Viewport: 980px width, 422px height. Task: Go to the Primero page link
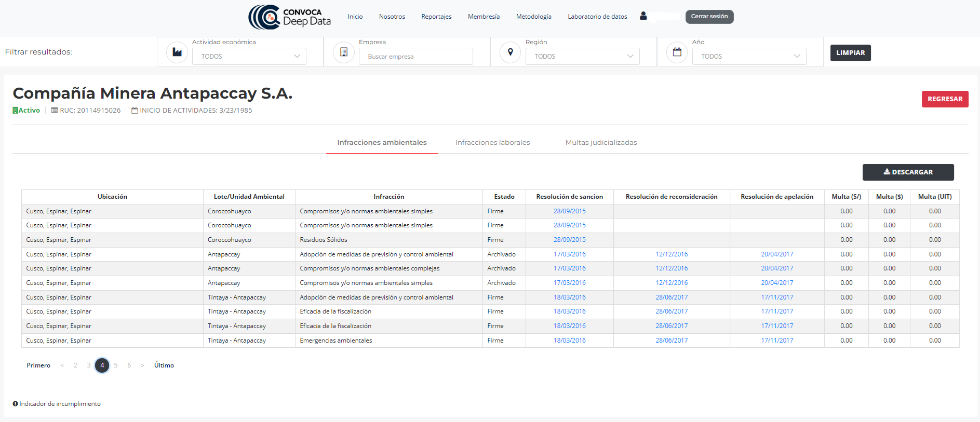[38, 365]
